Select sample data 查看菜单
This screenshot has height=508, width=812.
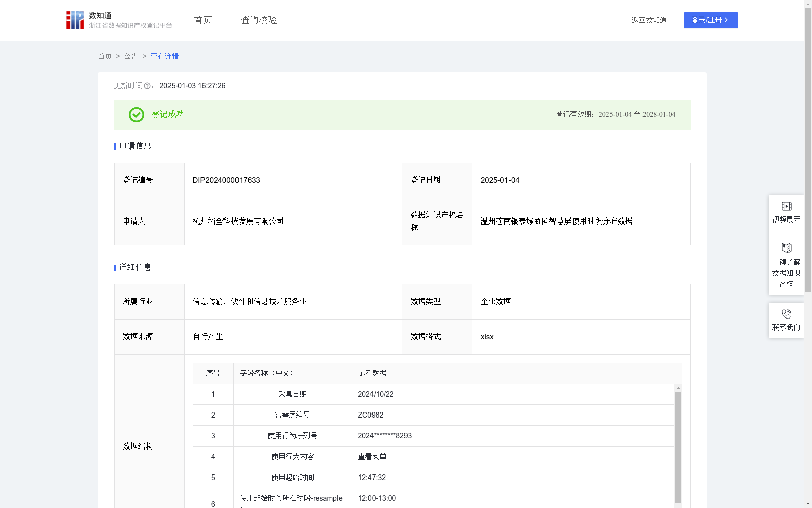point(372,457)
